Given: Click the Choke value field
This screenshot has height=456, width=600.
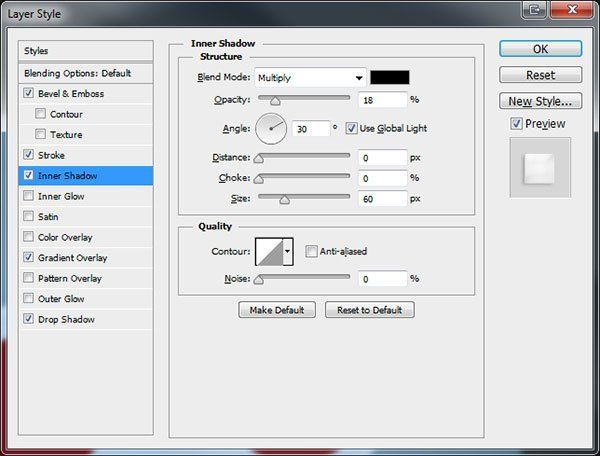Looking at the screenshot, I should tap(383, 178).
